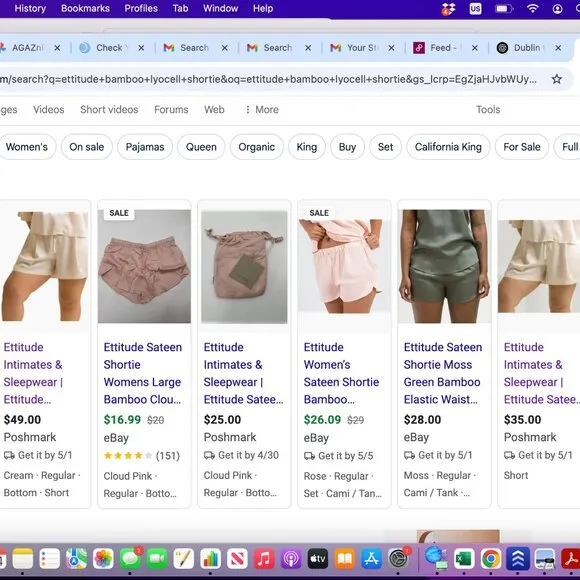
Task: Open the Notes app in the dock
Action: 23,558
